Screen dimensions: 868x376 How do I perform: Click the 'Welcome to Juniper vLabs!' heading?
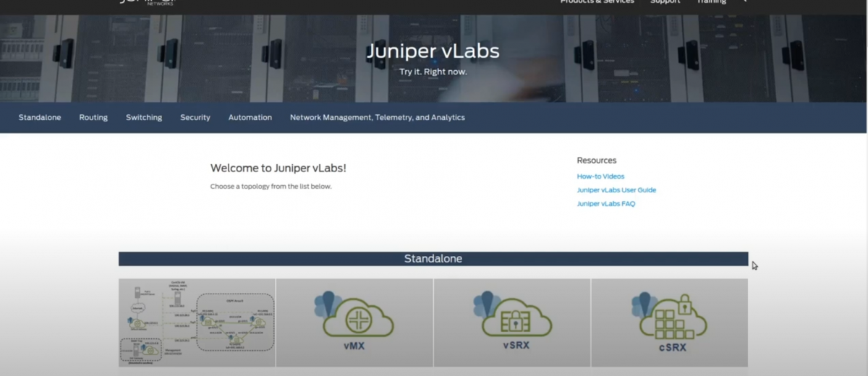coord(278,168)
